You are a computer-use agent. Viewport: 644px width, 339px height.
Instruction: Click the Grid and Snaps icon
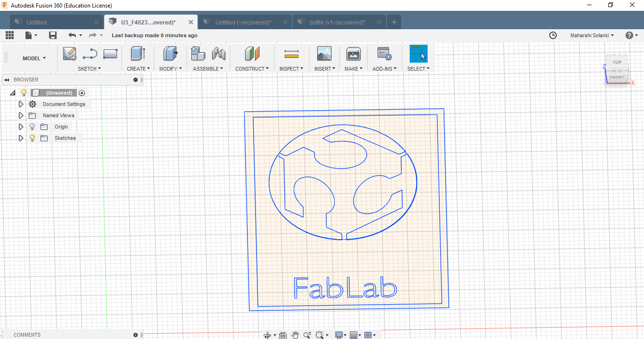[354, 335]
